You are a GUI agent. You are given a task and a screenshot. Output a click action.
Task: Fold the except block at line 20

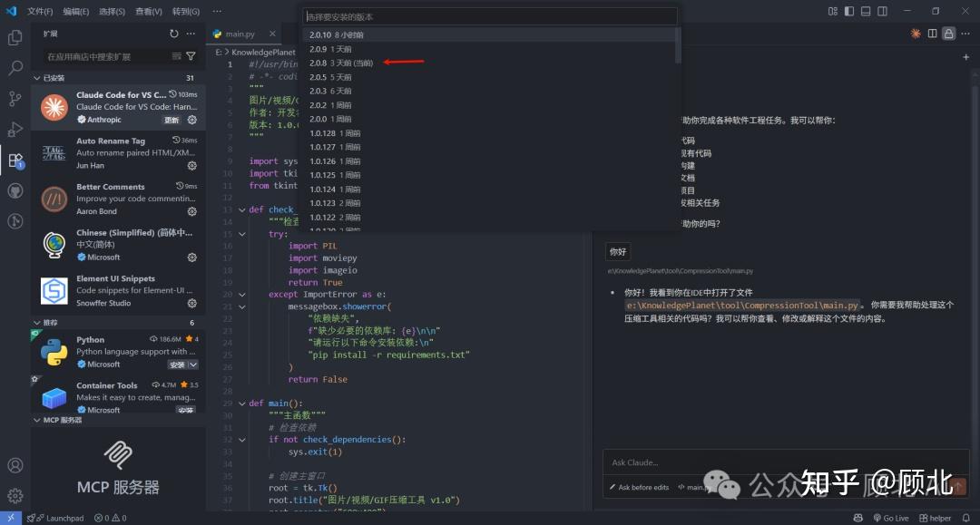point(242,295)
